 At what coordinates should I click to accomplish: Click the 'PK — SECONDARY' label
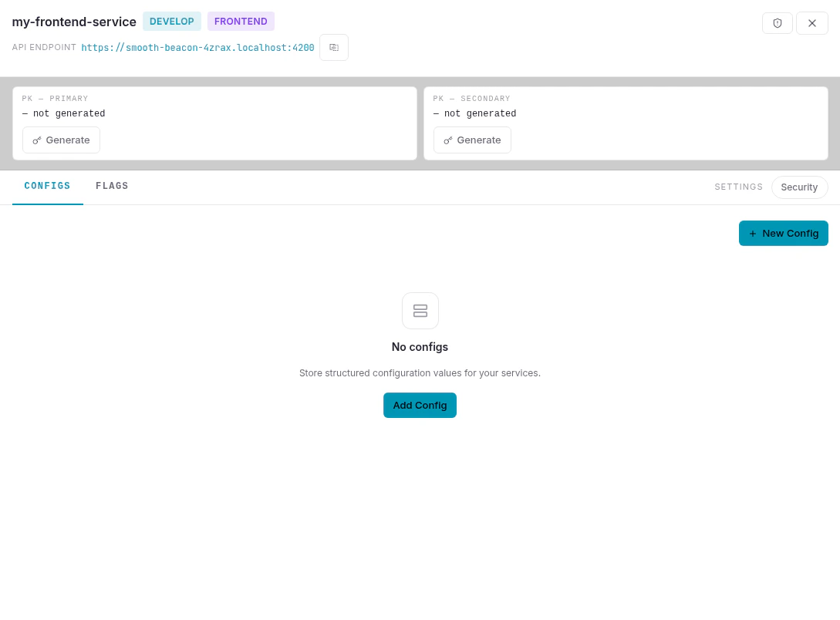click(471, 99)
